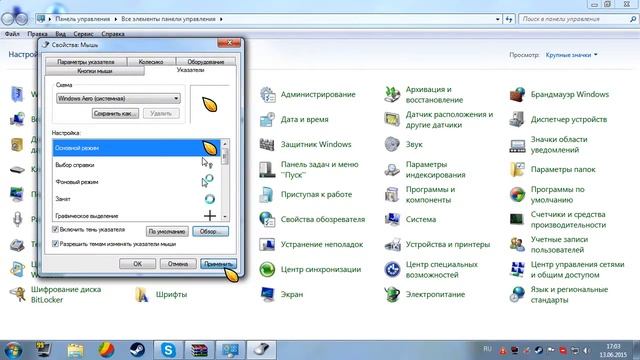Image resolution: width=640 pixels, height=360 pixels.
Task: Select Выбор справки pointer row
Action: click(136, 165)
